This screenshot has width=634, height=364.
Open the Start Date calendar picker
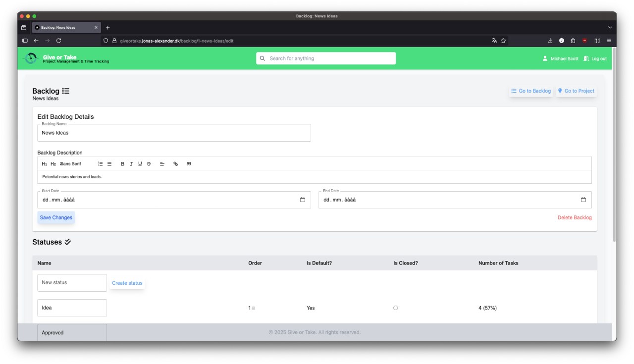coord(303,200)
